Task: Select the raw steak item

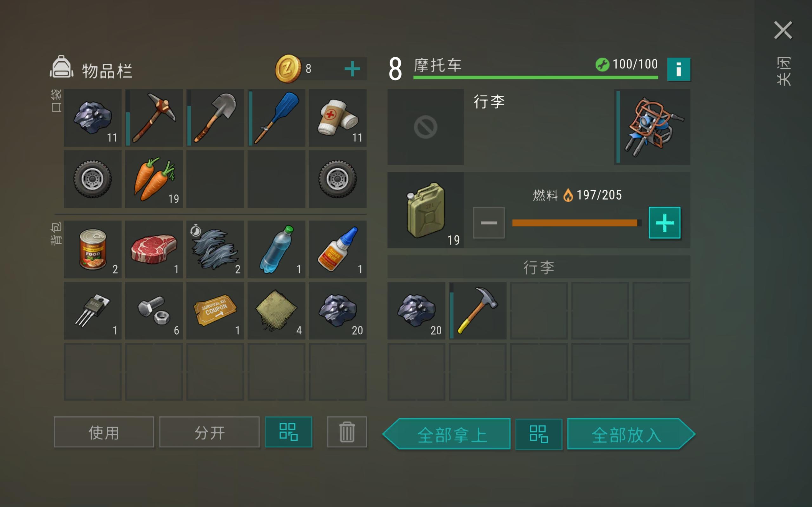Action: point(154,249)
